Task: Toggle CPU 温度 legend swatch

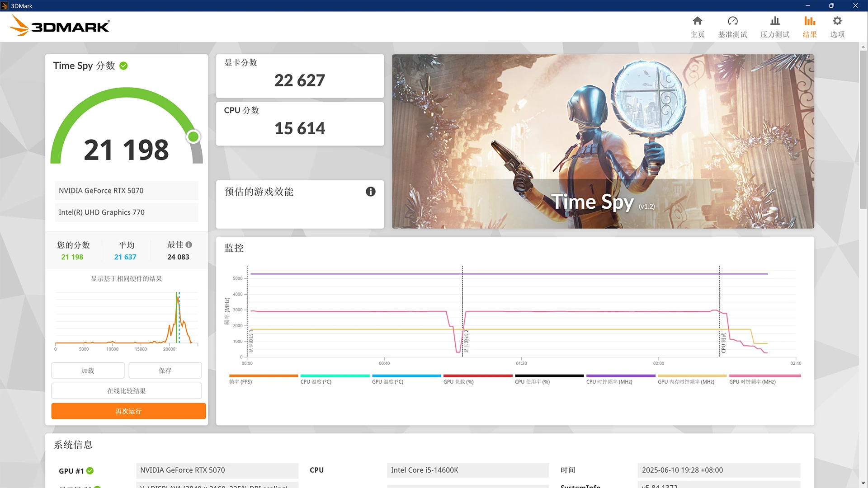Action: [x=335, y=379]
